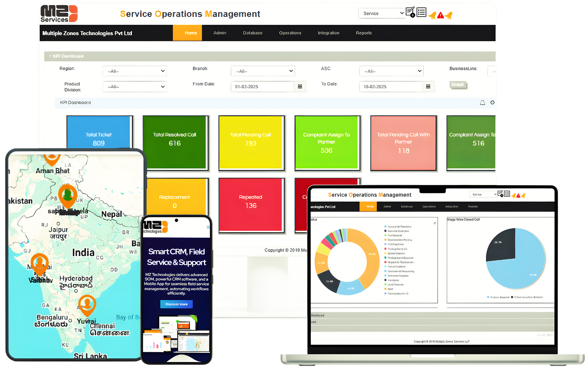Image resolution: width=588 pixels, height=369 pixels.
Task: Click the Nepal label on tablet map
Action: point(111,214)
